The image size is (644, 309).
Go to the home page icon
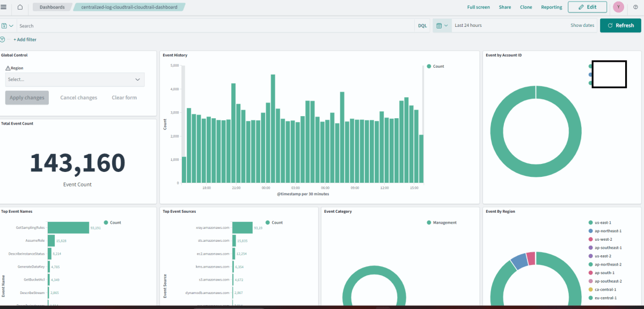(x=20, y=7)
